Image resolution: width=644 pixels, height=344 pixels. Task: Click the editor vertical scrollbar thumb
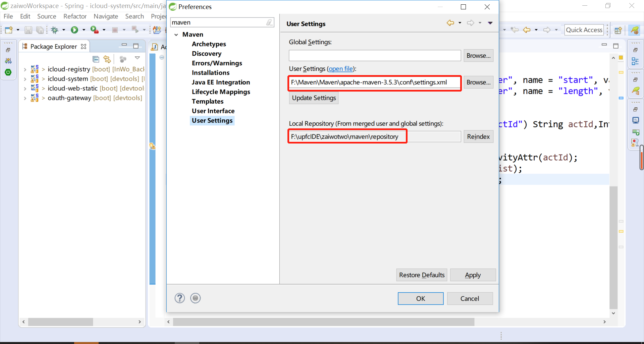(x=613, y=247)
